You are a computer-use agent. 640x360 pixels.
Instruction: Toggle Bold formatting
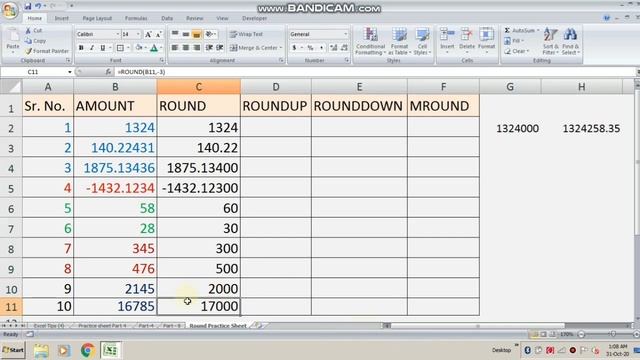coord(81,48)
